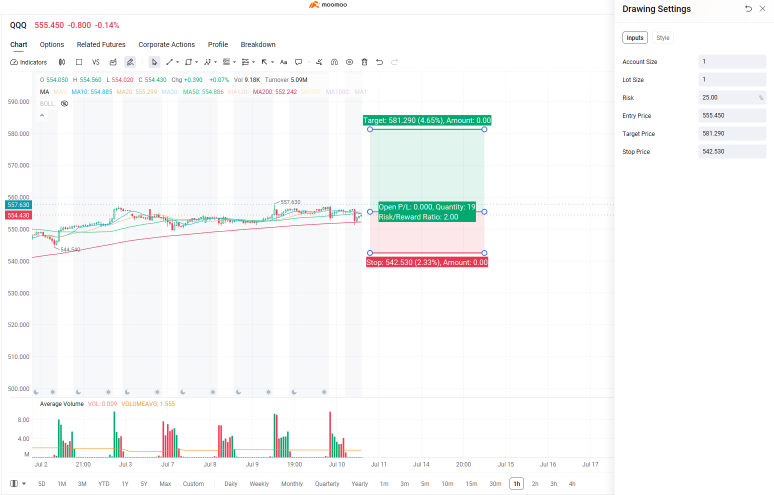The height and width of the screenshot is (495, 774).
Task: Switch to the Weekly interval
Action: click(259, 484)
